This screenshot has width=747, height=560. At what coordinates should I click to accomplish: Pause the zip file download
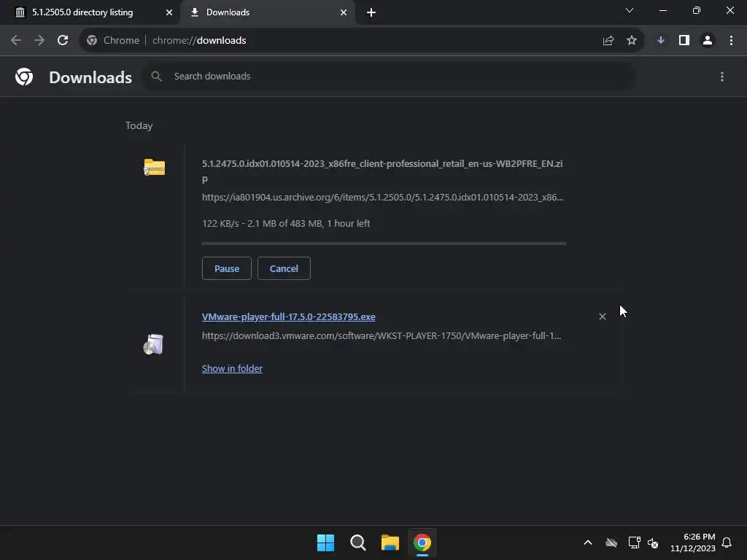(x=227, y=268)
